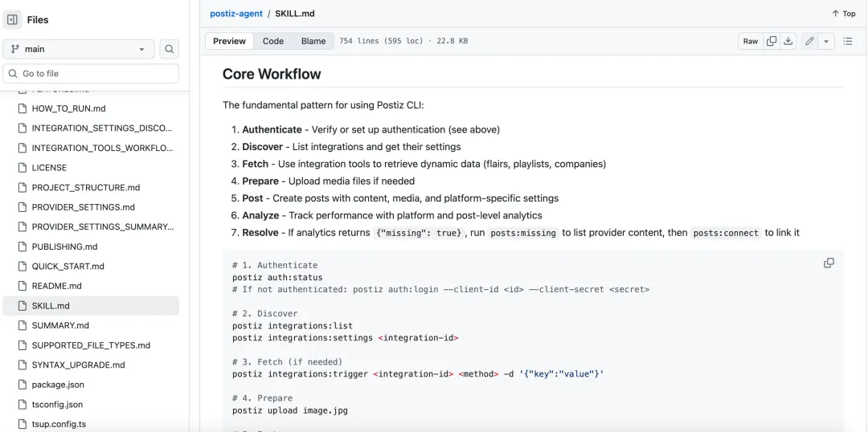This screenshot has width=868, height=432.
Task: Click the Raw button
Action: tap(750, 41)
